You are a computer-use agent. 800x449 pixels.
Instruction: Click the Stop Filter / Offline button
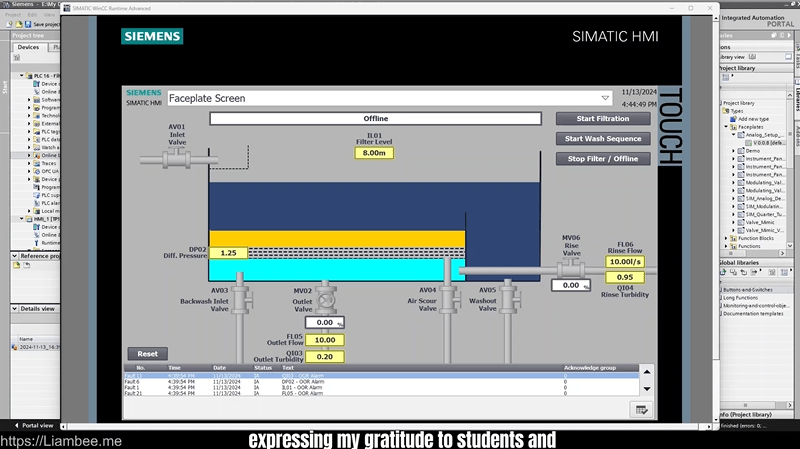[603, 158]
